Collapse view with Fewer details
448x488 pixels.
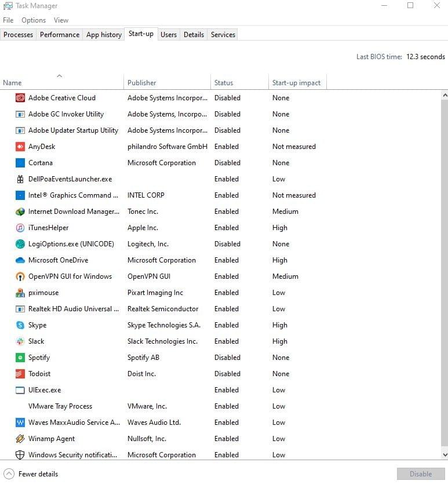(31, 474)
